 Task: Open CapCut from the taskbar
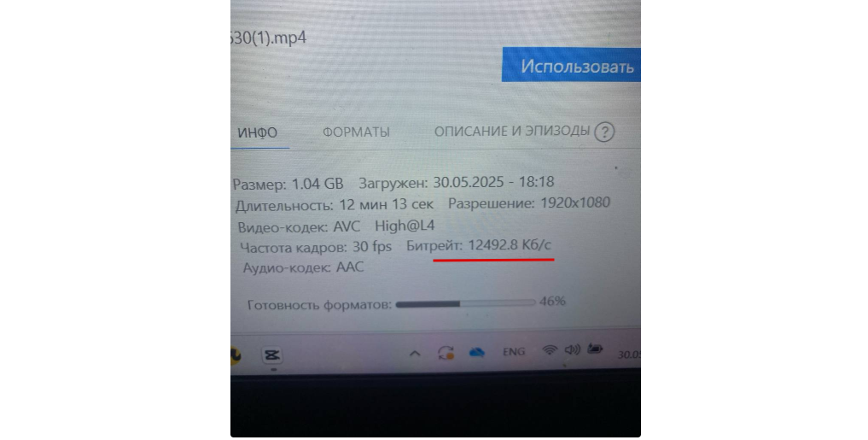[x=271, y=355]
